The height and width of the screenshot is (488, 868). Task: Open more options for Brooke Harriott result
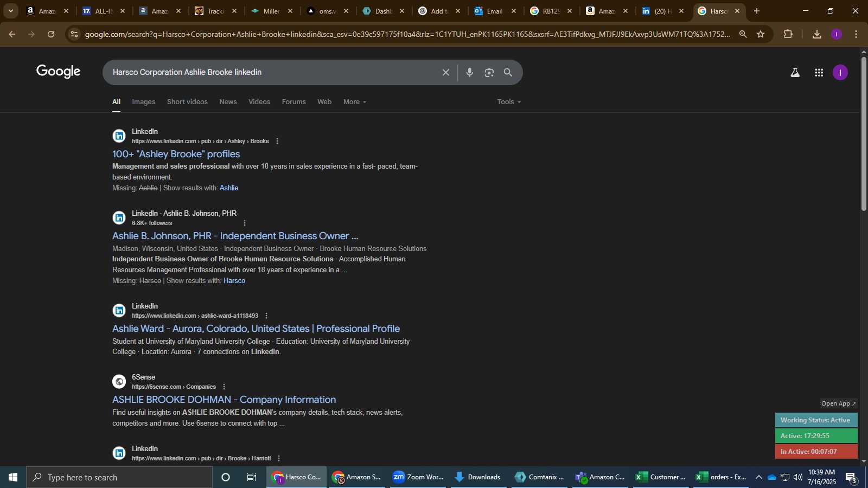coord(279,458)
